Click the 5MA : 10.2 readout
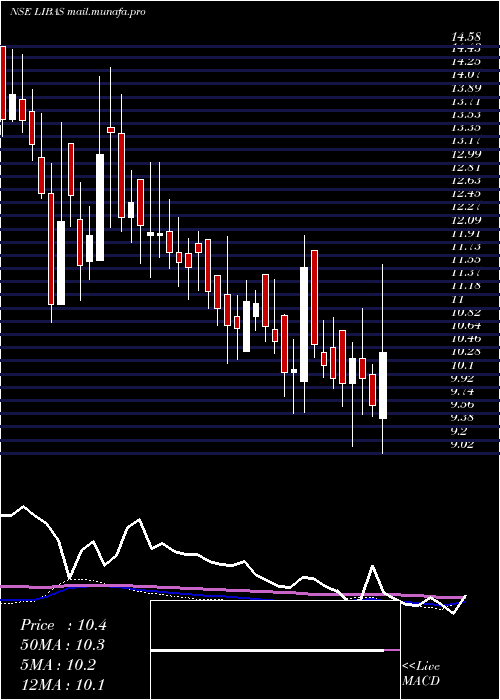500x700 pixels. 58,665
